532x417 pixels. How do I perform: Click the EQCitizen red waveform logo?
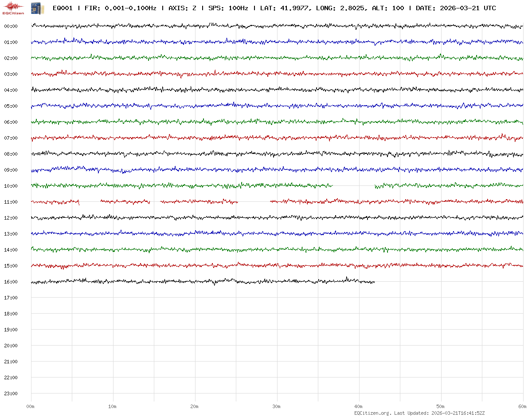click(13, 8)
